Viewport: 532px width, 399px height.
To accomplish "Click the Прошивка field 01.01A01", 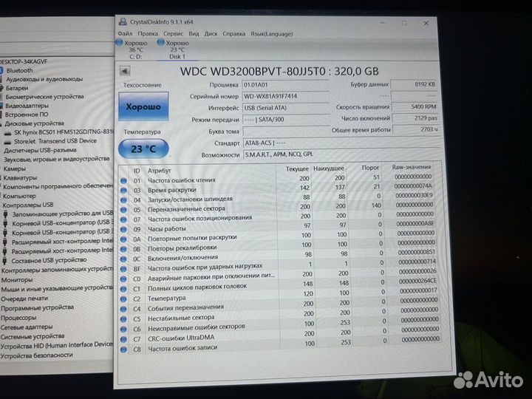I will [286, 85].
